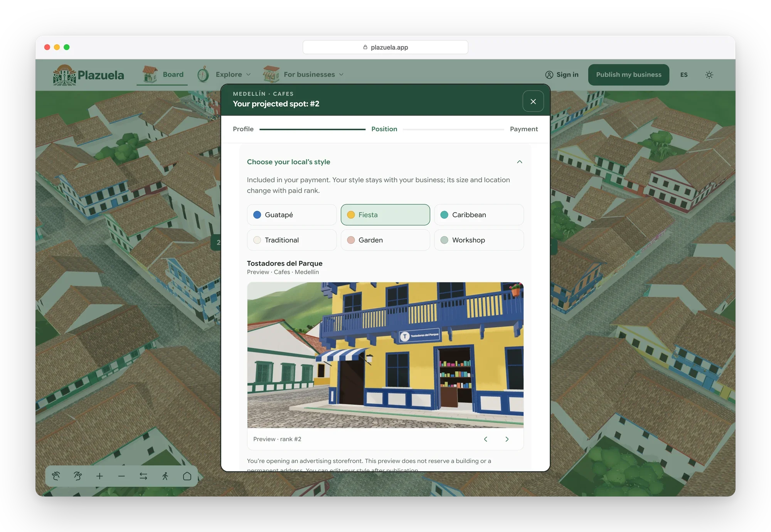The width and height of the screenshot is (771, 532).
Task: Click the storefront icon beside For businesses
Action: (x=271, y=74)
